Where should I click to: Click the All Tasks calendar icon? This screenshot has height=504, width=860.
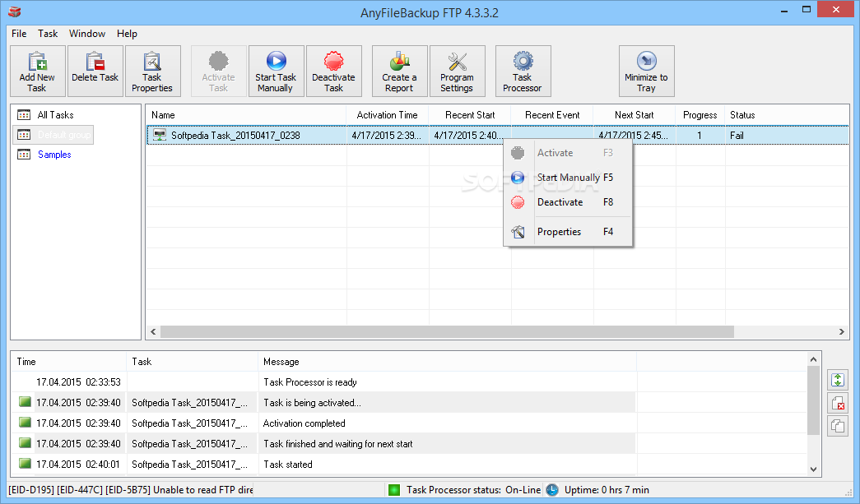(24, 115)
